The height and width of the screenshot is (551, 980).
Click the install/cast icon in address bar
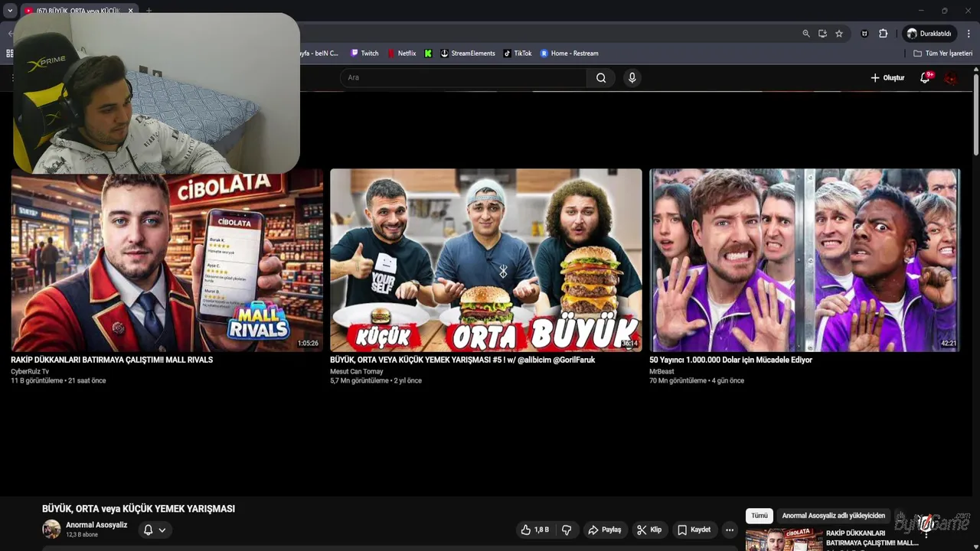822,34
